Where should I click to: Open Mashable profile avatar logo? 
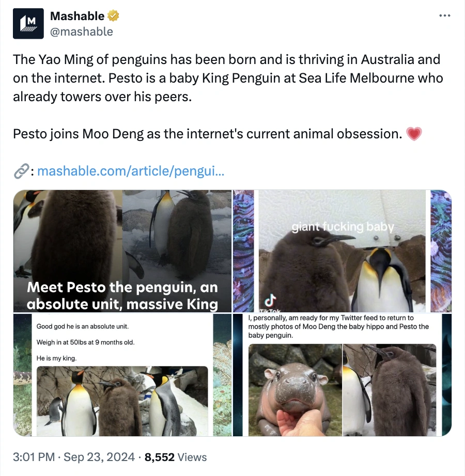click(28, 24)
